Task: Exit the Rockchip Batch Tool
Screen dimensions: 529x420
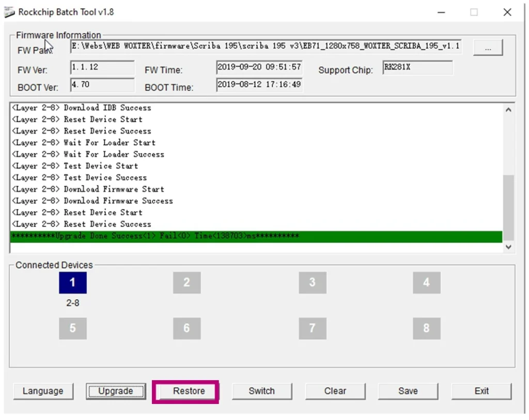Action: [x=481, y=391]
